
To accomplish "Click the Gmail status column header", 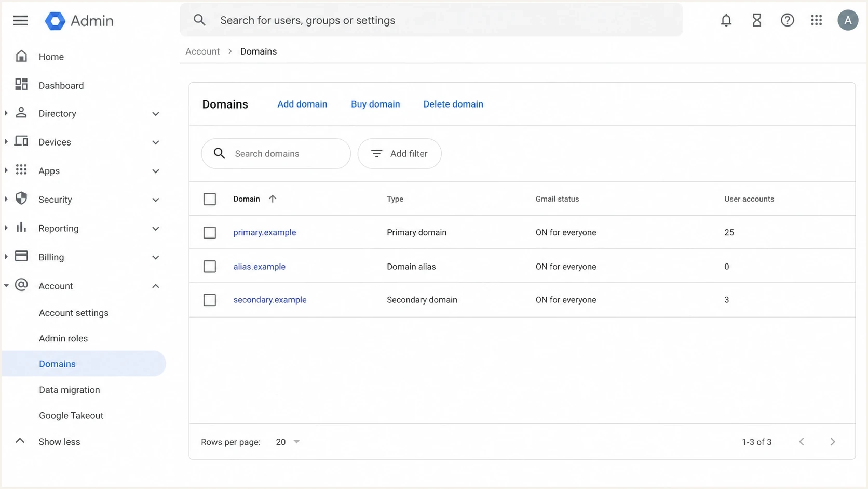I will (557, 199).
